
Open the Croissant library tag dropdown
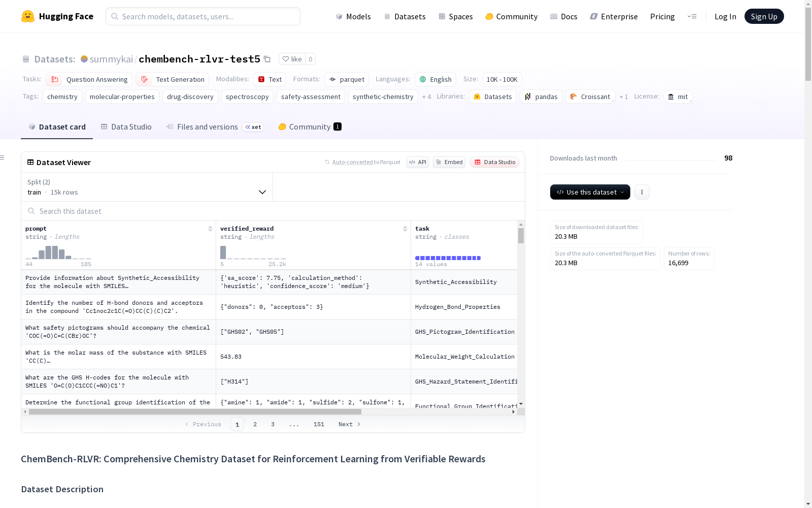coord(590,97)
